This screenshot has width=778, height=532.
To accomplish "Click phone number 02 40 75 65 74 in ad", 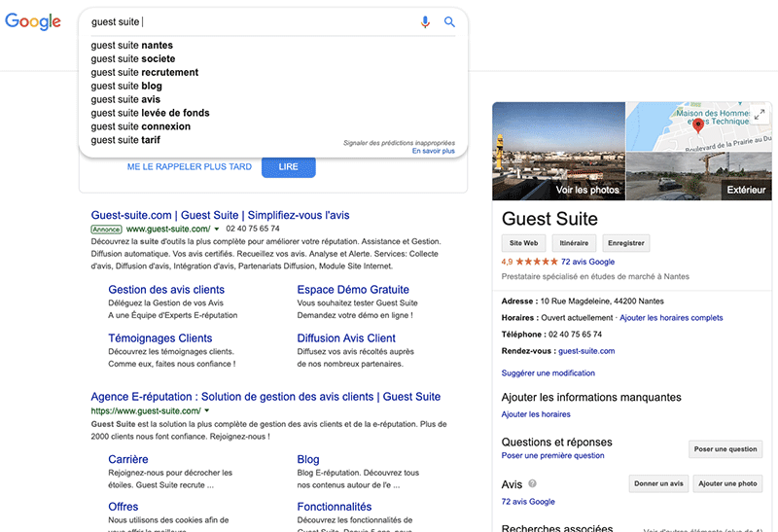I will tap(253, 229).
